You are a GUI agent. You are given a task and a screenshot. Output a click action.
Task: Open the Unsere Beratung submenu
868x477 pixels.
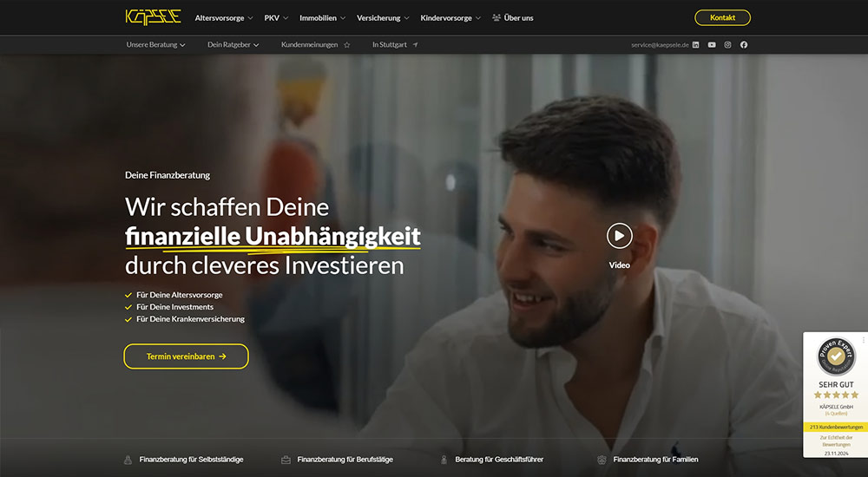pyautogui.click(x=155, y=45)
